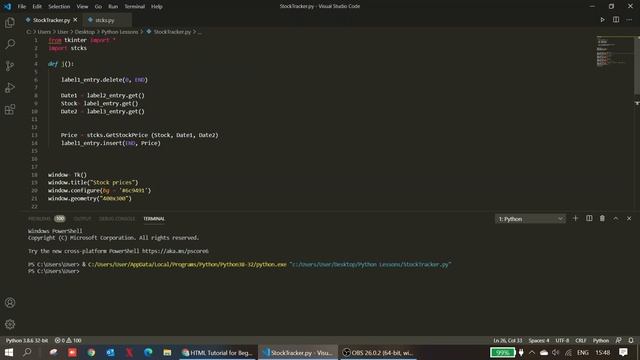Click the editor vertical scrollbar
The width and height of the screenshot is (640, 360).
point(637,65)
